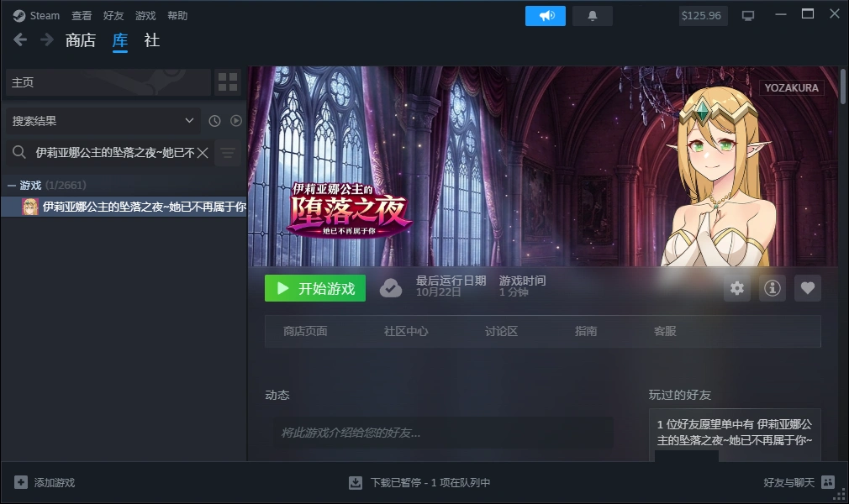Open downloads 下载已暂停 status
The width and height of the screenshot is (849, 504).
[x=419, y=482]
